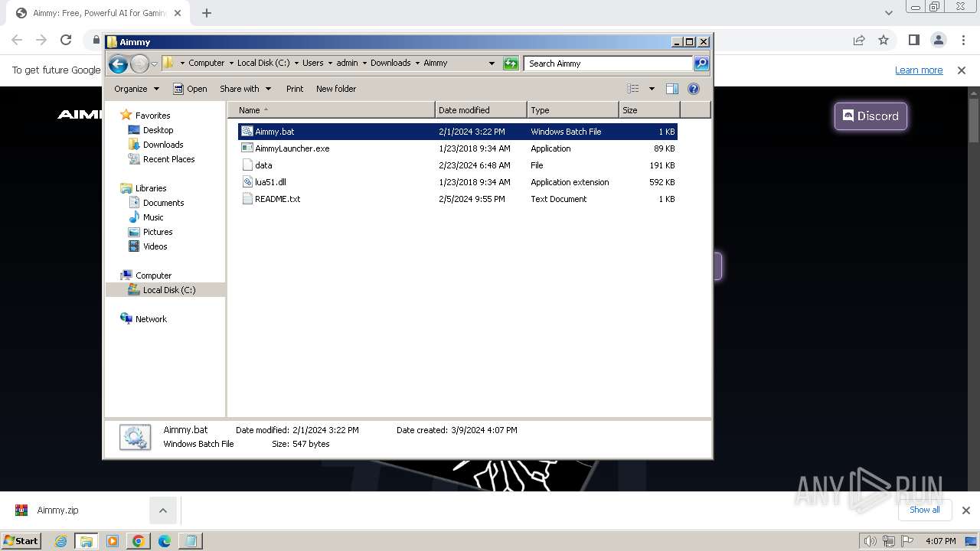
Task: Select Recent Places in navigation pane
Action: (x=168, y=159)
